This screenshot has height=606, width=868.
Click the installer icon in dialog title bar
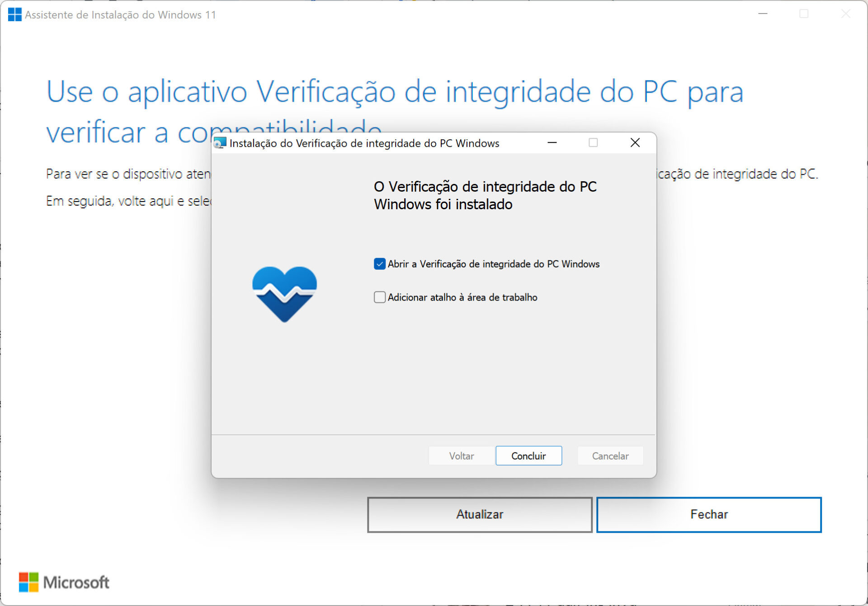[x=220, y=143]
